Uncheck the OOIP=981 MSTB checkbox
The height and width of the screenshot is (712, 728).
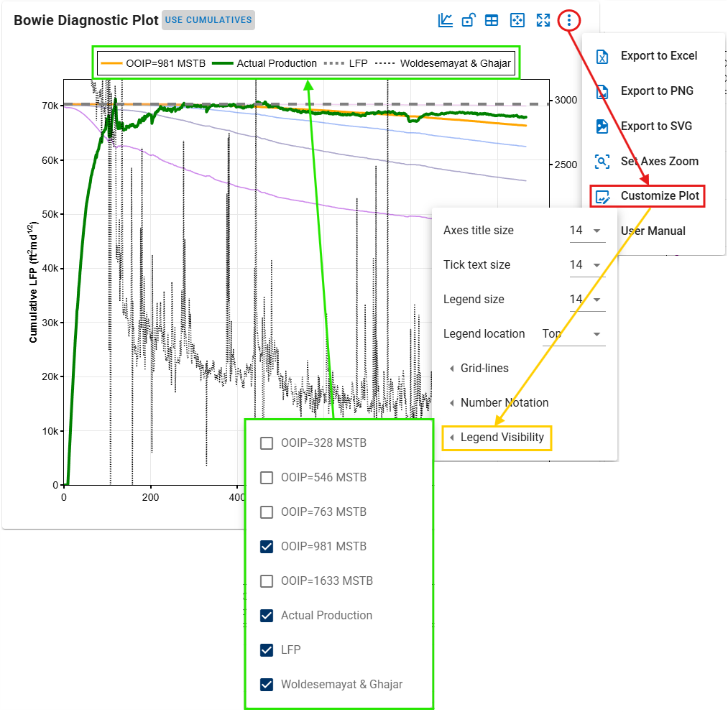267,547
